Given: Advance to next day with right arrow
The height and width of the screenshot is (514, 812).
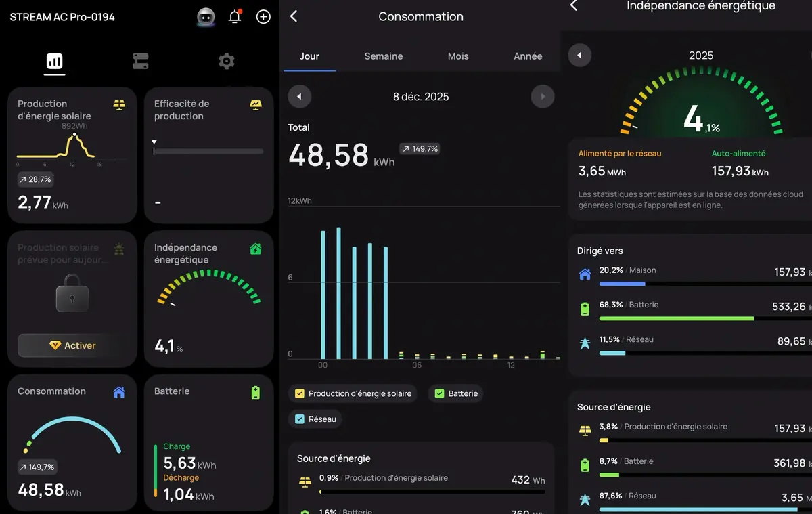Looking at the screenshot, I should (543, 96).
